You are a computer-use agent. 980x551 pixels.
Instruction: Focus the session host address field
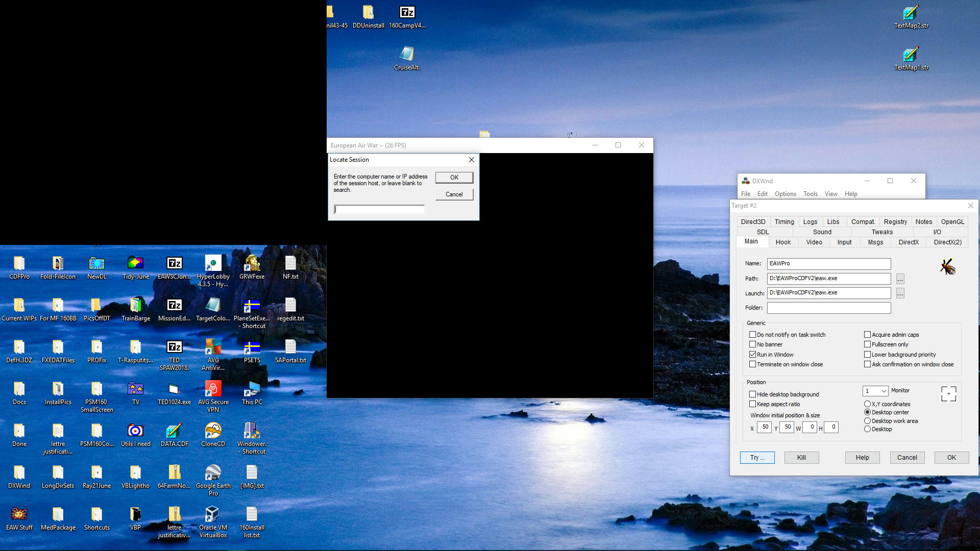(x=379, y=210)
